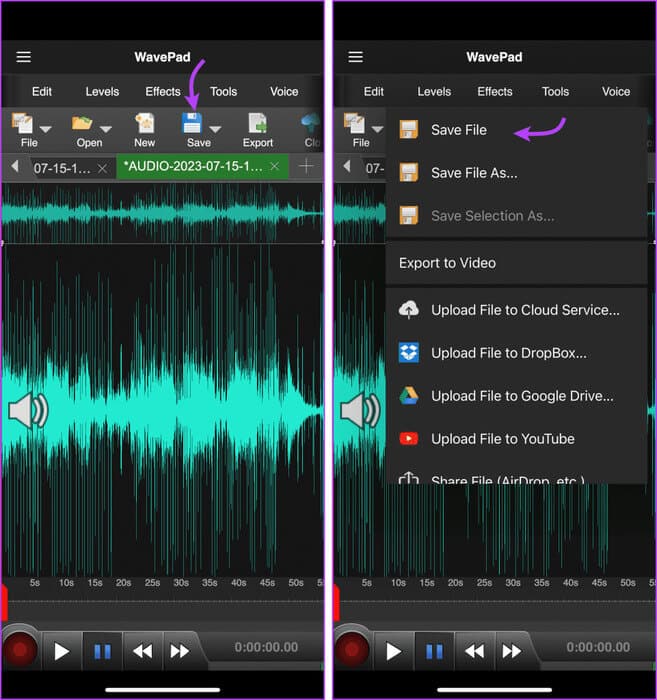Fast forward audio in left screen

(179, 651)
